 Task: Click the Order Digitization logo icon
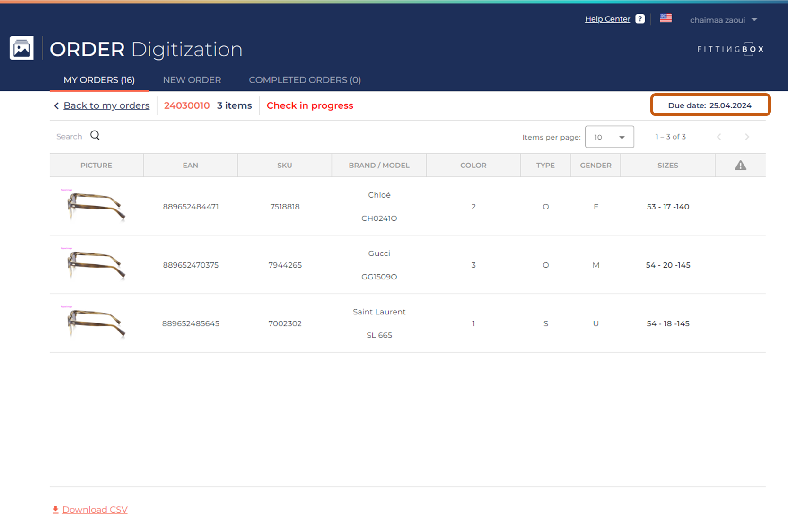22,48
